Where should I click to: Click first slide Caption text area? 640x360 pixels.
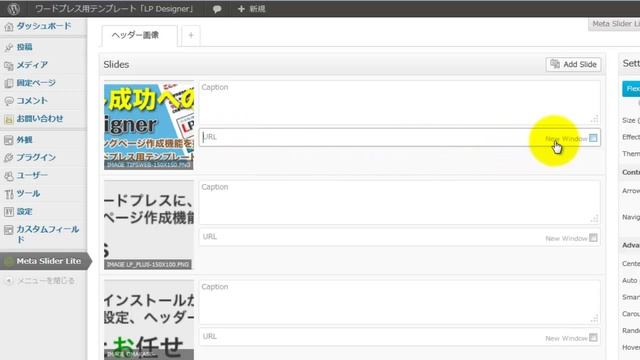400,102
